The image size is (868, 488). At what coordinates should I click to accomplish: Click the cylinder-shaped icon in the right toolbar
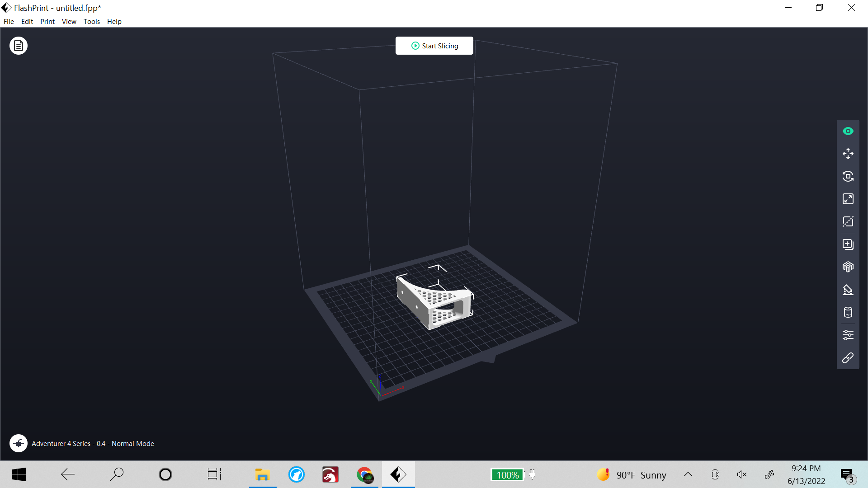[x=848, y=312]
